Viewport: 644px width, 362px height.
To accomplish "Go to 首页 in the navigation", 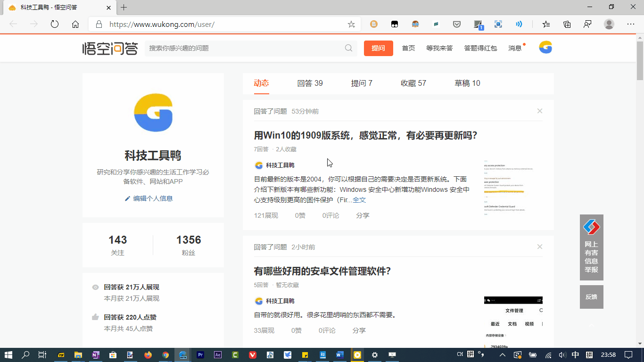I will (x=408, y=48).
